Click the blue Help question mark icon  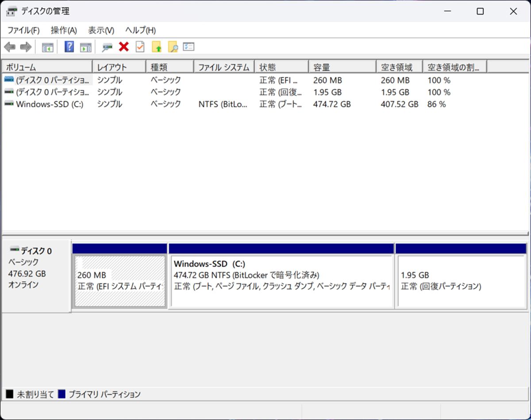(x=69, y=47)
